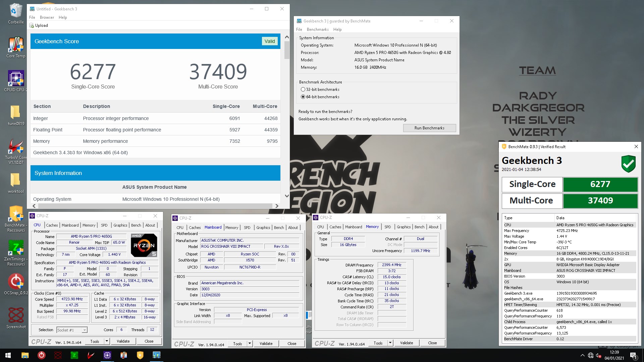Open the Geekbench icon in taskbar

coord(156,355)
